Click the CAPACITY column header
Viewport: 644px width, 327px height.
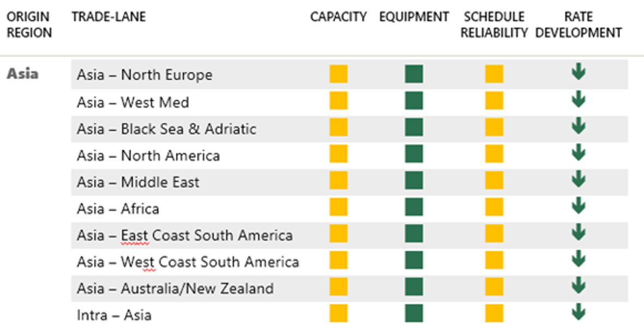pyautogui.click(x=338, y=17)
